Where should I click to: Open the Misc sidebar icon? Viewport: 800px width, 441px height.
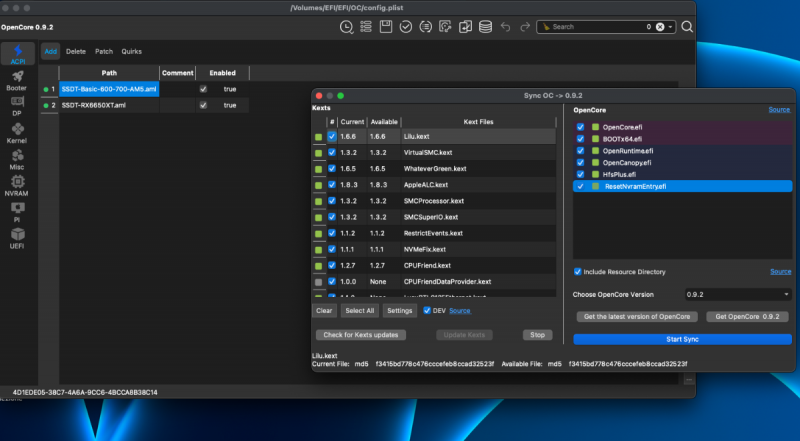click(x=16, y=155)
